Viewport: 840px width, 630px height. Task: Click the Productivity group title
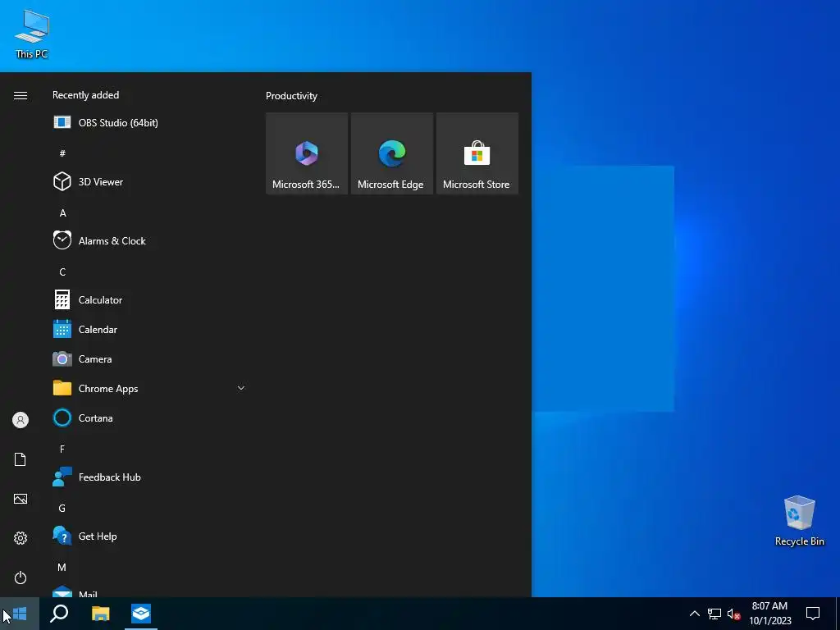pyautogui.click(x=291, y=96)
